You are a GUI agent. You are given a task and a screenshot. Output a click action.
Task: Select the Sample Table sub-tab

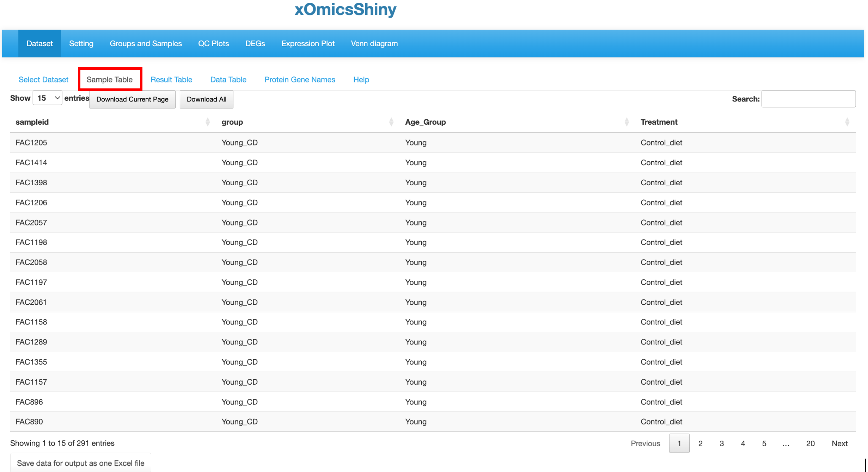click(110, 80)
